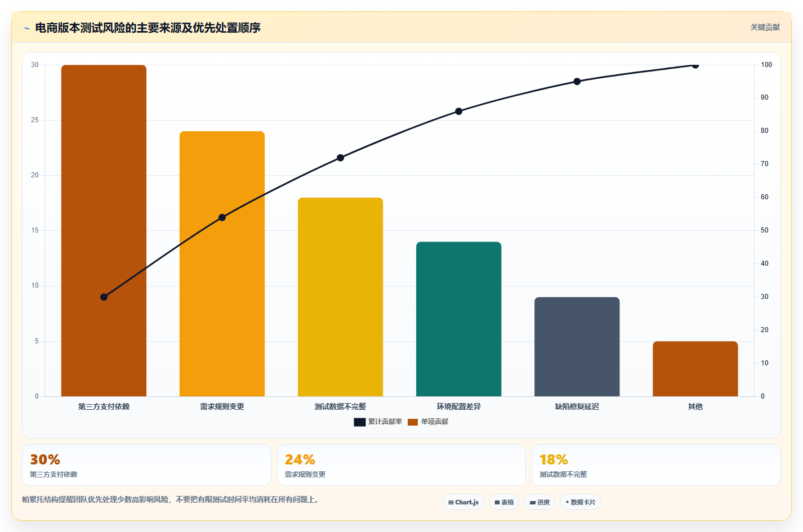
Task: Click the left axis value 30
Action: coord(35,65)
